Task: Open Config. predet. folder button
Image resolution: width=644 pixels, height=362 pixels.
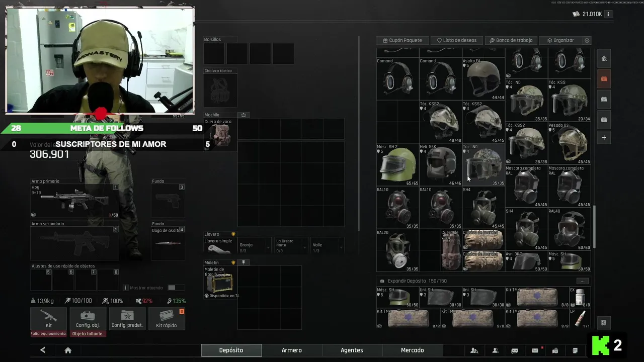Action: click(x=127, y=319)
